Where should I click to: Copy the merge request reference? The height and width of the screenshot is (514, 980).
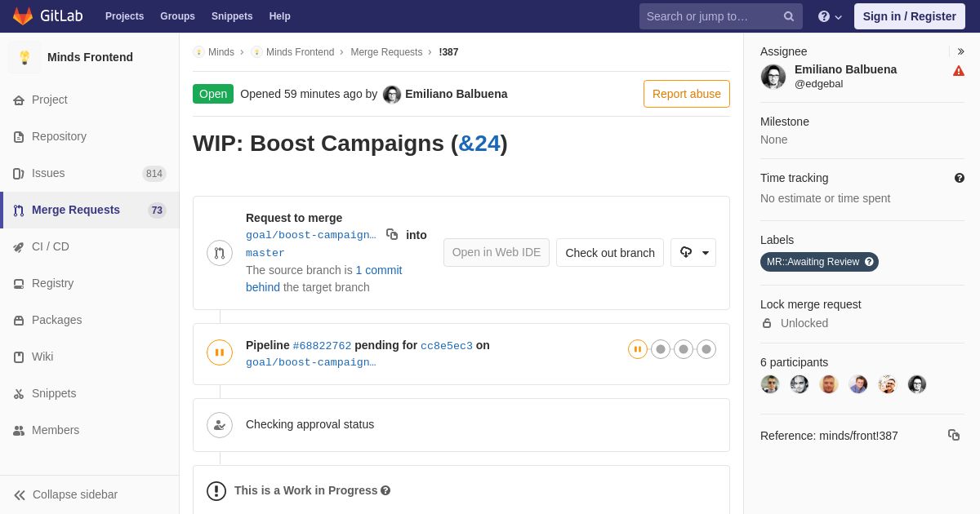pyautogui.click(x=954, y=435)
